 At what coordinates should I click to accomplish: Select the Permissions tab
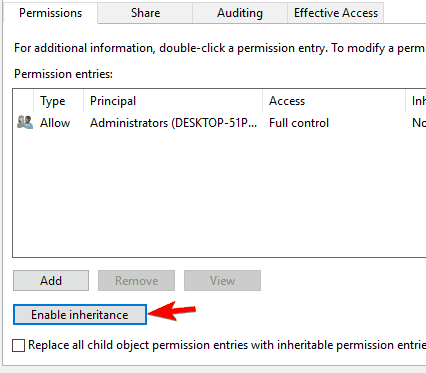51,13
